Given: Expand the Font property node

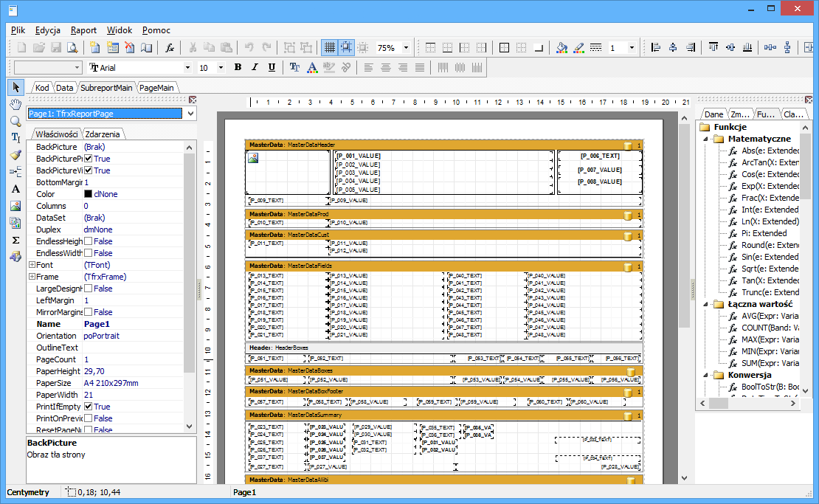Looking at the screenshot, I should point(32,265).
